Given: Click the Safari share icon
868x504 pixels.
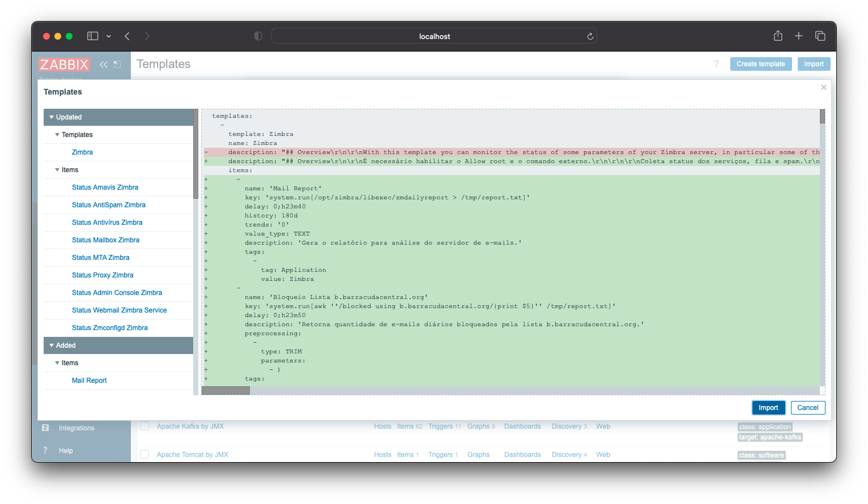Looking at the screenshot, I should (x=777, y=36).
